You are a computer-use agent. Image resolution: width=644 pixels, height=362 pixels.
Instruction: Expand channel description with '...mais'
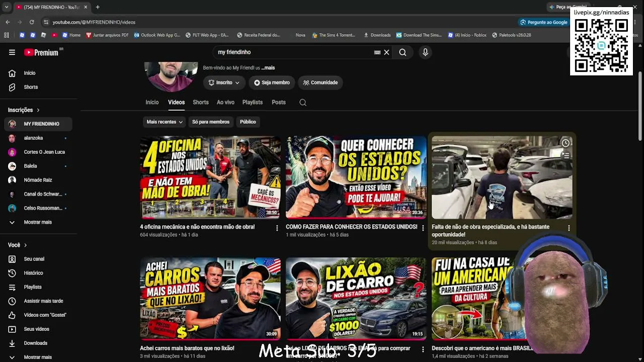tap(268, 68)
